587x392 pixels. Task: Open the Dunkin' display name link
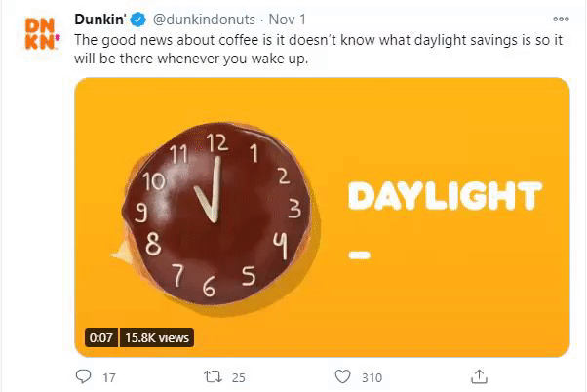pos(100,20)
